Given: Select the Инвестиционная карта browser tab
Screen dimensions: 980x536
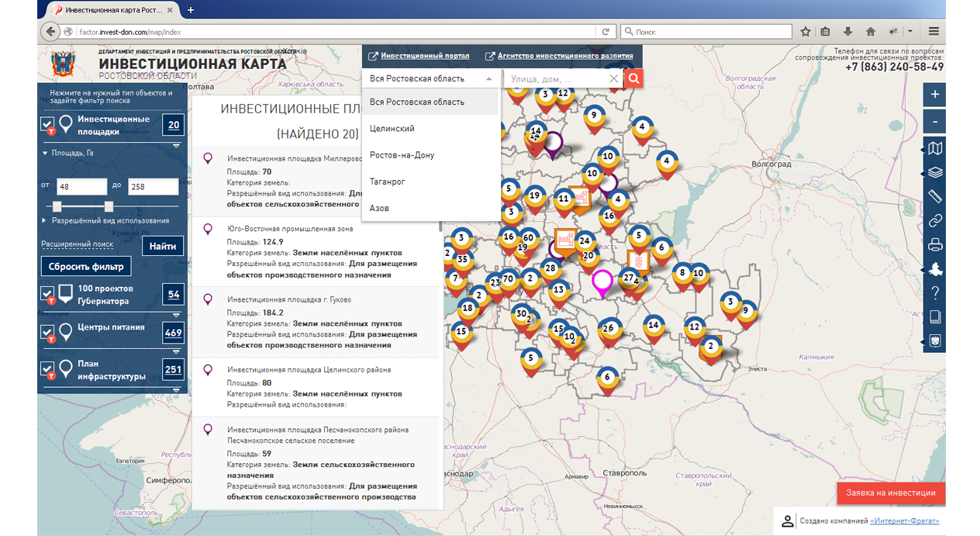Looking at the screenshot, I should [x=112, y=10].
